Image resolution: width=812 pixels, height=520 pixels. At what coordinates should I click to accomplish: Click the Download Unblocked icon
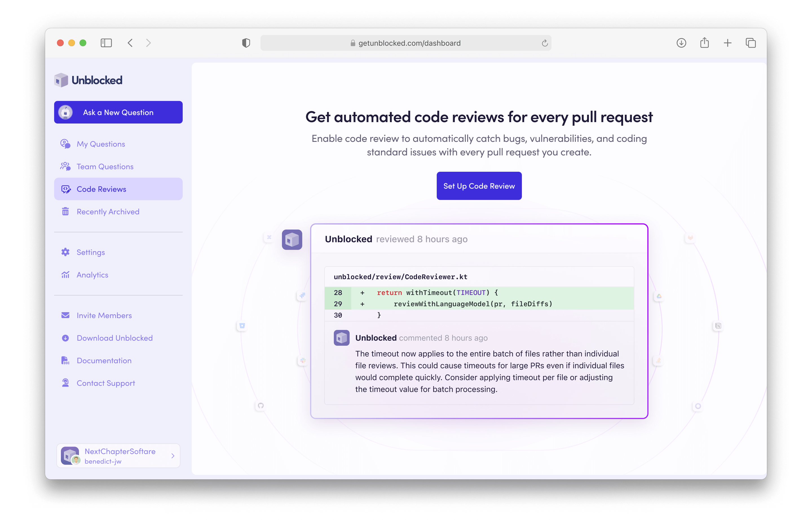pyautogui.click(x=65, y=338)
